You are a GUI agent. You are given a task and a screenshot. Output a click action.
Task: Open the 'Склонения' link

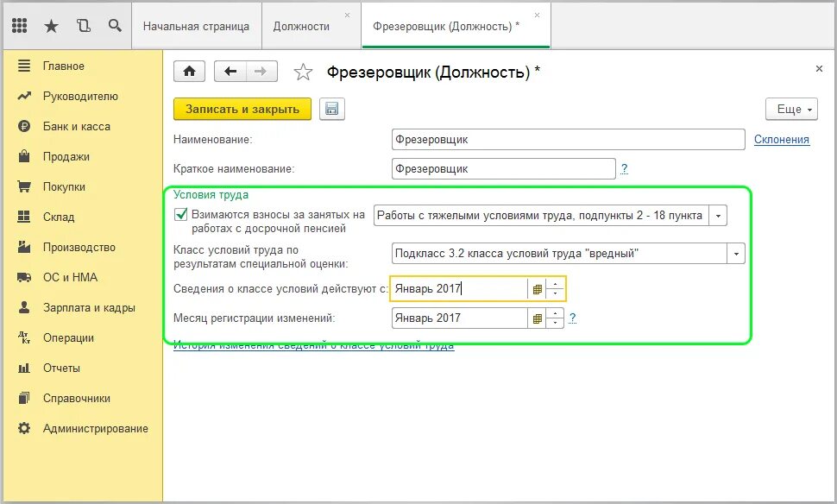click(781, 139)
